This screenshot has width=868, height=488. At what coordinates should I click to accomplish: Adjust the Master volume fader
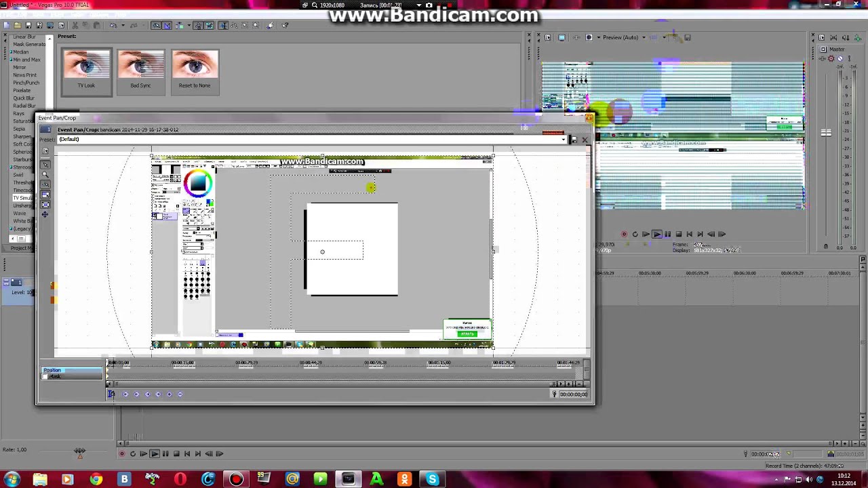(826, 133)
